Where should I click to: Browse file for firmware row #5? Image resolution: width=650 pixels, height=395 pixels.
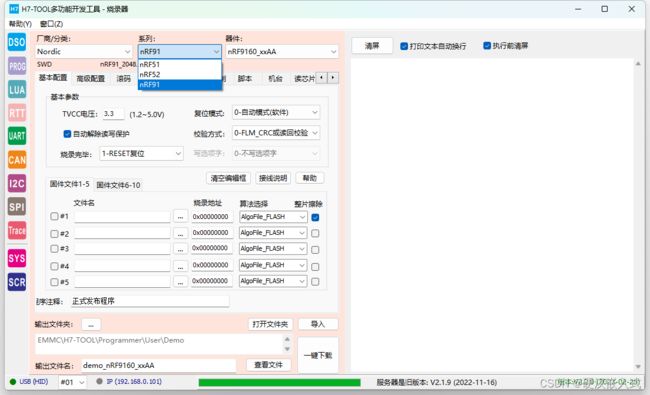(x=180, y=282)
